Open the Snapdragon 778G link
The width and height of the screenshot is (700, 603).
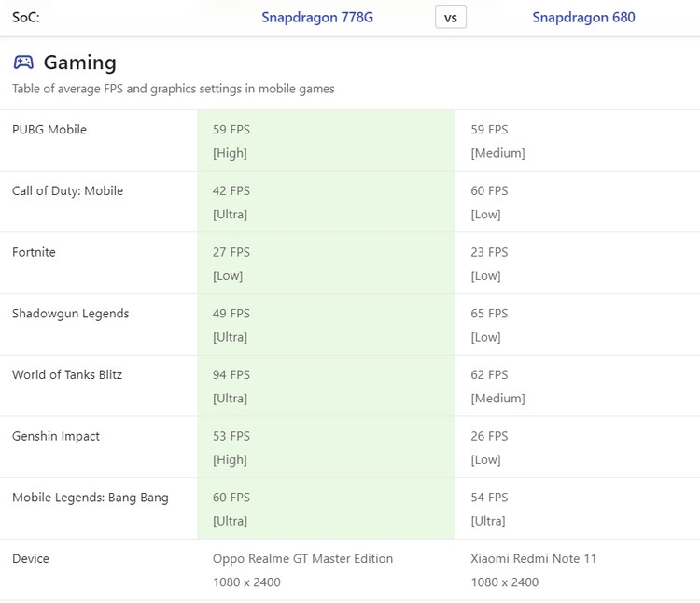click(317, 18)
